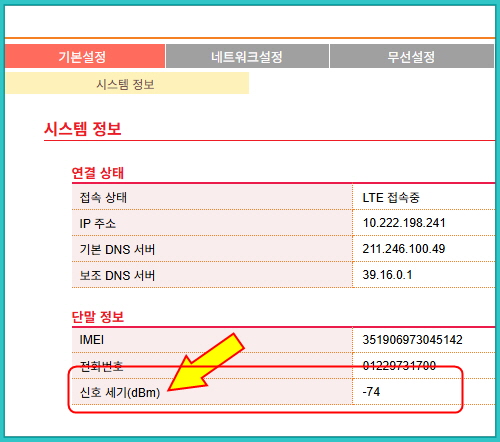Click the primary DNS value 211.246.100.49

point(404,249)
